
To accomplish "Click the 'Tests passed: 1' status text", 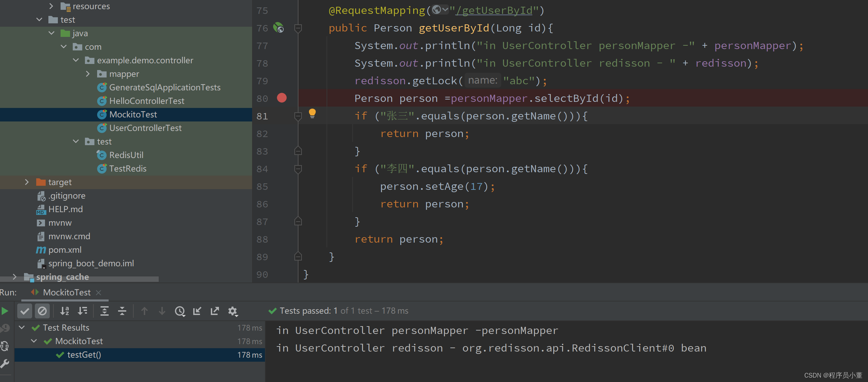I will [308, 311].
